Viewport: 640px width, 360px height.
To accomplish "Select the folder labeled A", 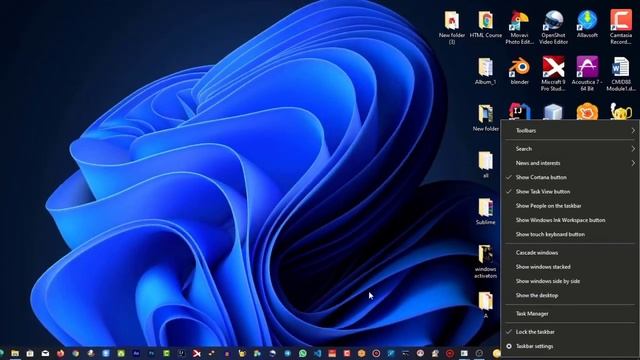I will 485,305.
